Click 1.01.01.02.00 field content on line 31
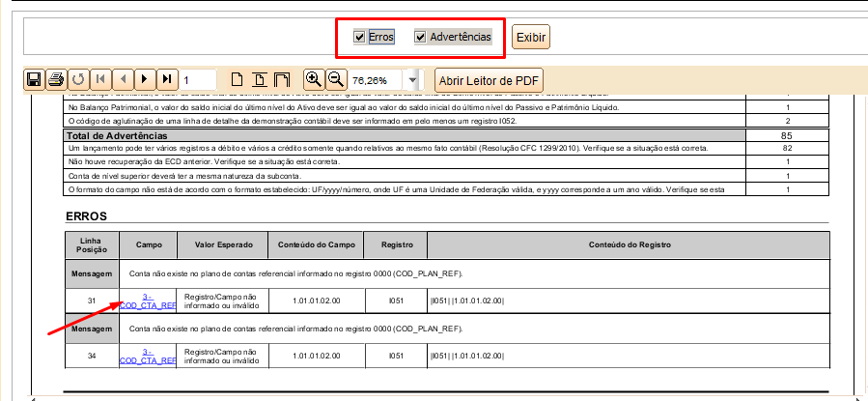The height and width of the screenshot is (401, 868). click(316, 301)
